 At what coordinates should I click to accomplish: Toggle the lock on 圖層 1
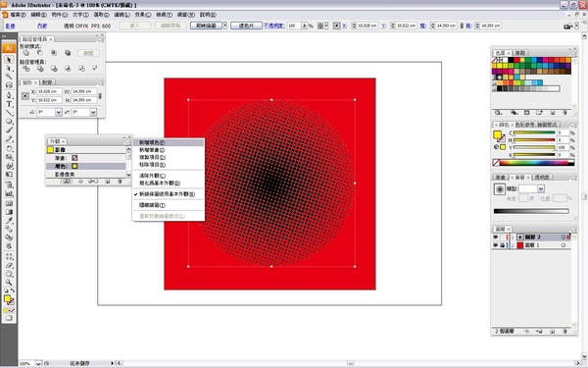[x=502, y=245]
